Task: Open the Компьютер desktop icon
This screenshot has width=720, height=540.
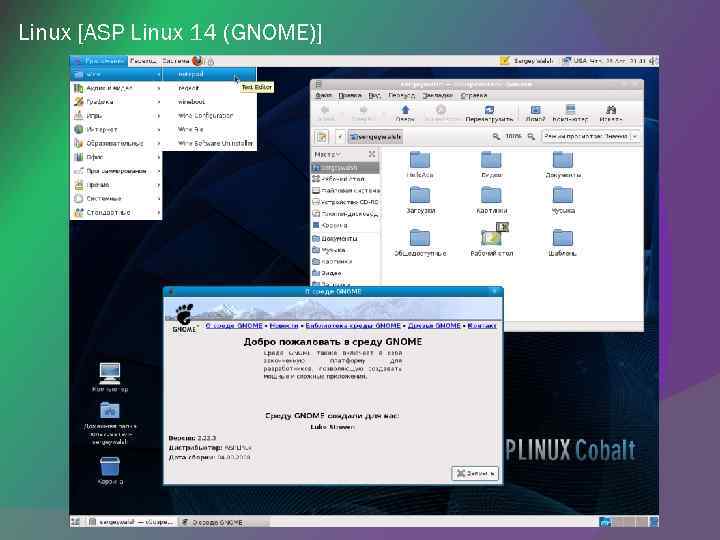Action: (x=110, y=377)
